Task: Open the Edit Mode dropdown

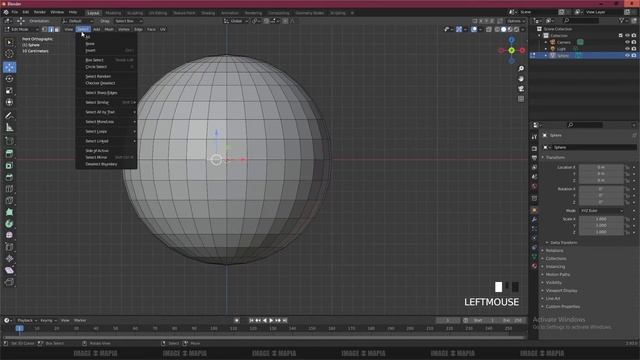Action: tap(22, 29)
